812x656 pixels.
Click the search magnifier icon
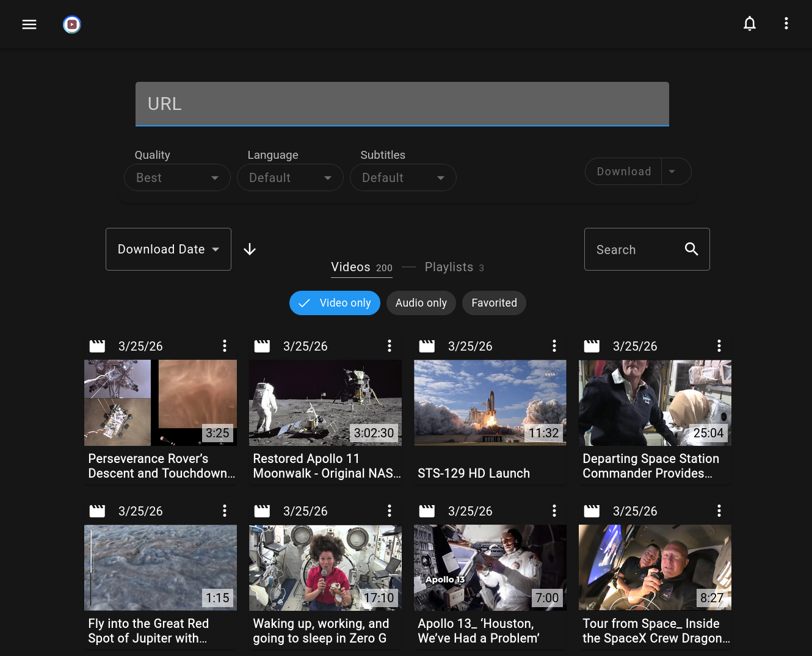[x=691, y=249]
